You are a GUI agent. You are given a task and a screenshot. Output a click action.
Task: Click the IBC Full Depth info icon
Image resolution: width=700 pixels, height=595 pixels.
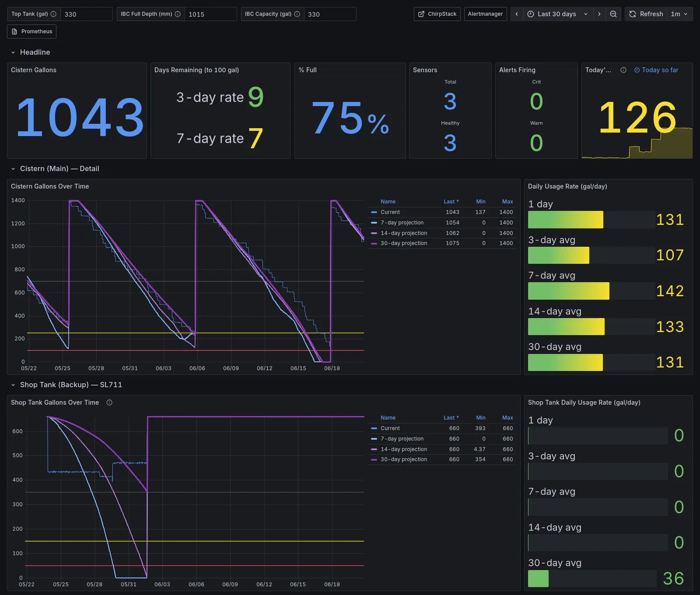tap(178, 14)
